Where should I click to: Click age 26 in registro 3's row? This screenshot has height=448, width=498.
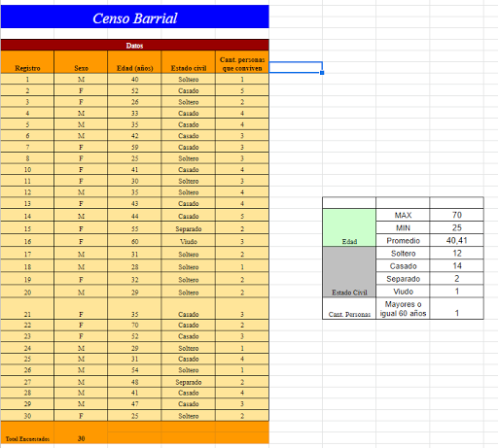134,102
